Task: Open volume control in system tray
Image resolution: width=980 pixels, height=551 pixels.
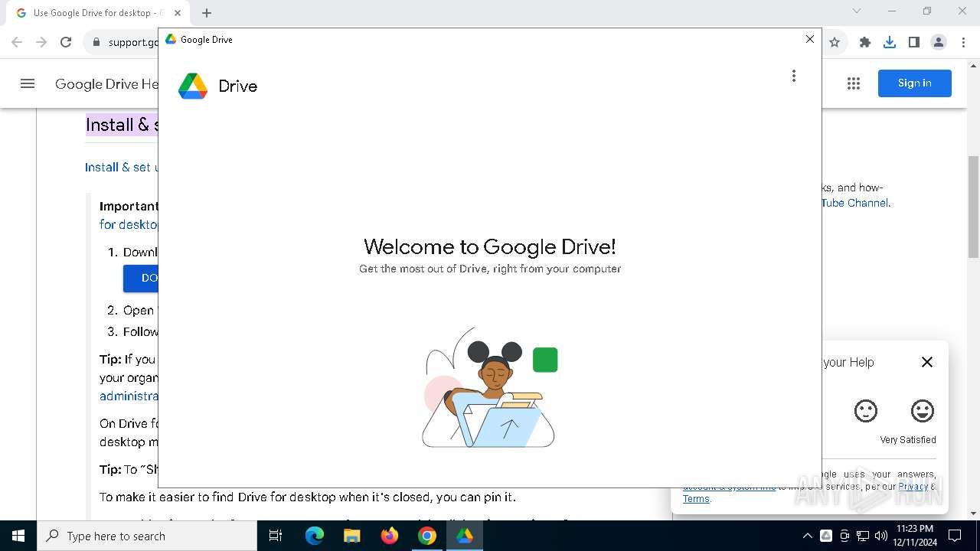Action: point(881,536)
